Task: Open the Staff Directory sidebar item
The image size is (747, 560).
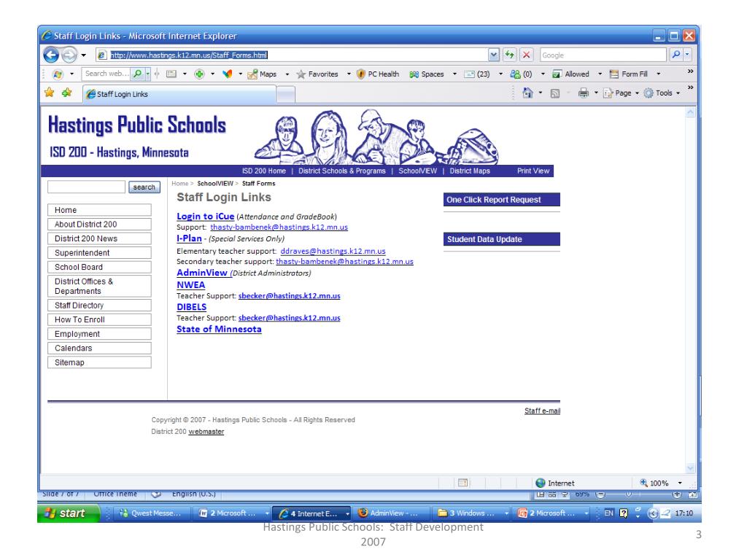Action: tap(99, 306)
